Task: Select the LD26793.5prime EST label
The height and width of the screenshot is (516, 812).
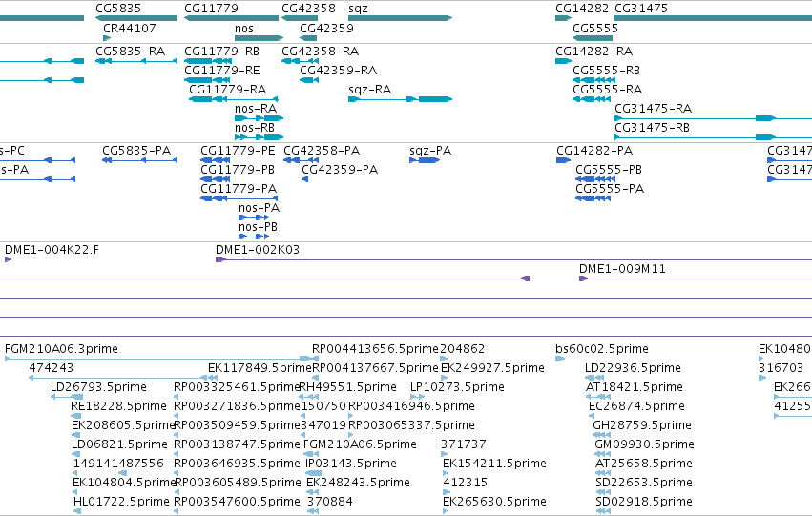Action: tap(98, 387)
